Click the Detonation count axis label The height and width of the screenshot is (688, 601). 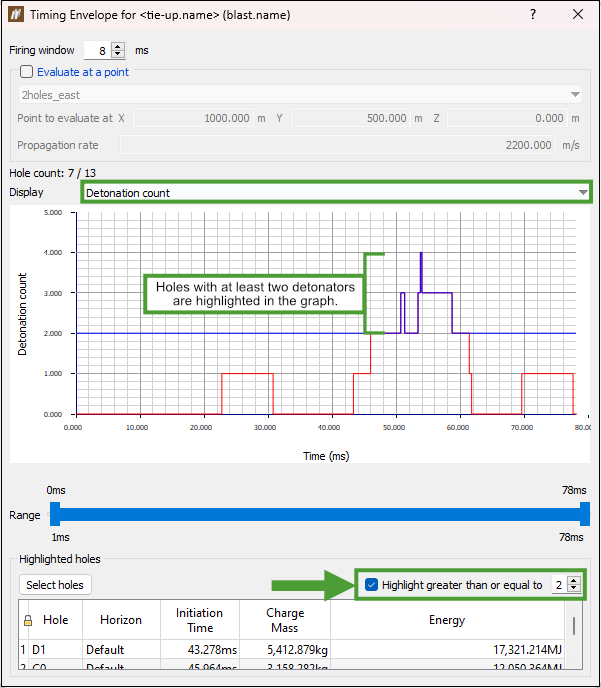pyautogui.click(x=22, y=314)
